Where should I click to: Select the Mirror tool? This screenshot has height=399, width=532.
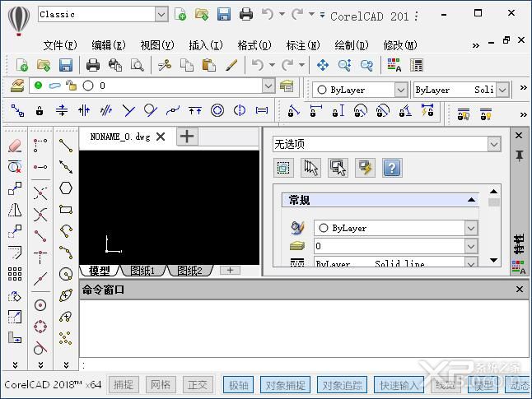coord(15,210)
